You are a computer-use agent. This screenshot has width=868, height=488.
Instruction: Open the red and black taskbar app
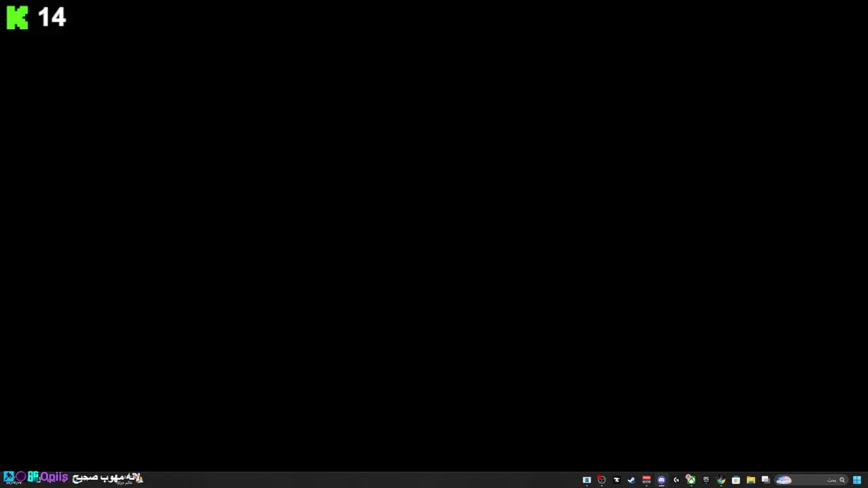pos(646,480)
